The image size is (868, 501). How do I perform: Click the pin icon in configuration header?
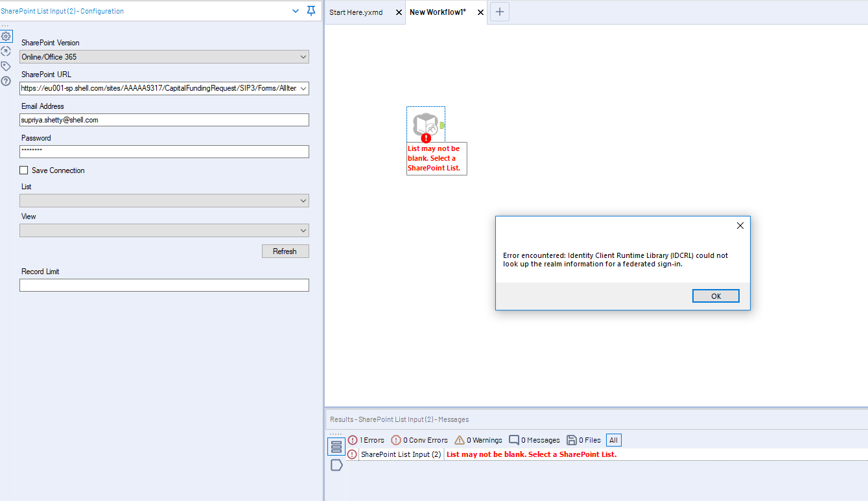(310, 10)
